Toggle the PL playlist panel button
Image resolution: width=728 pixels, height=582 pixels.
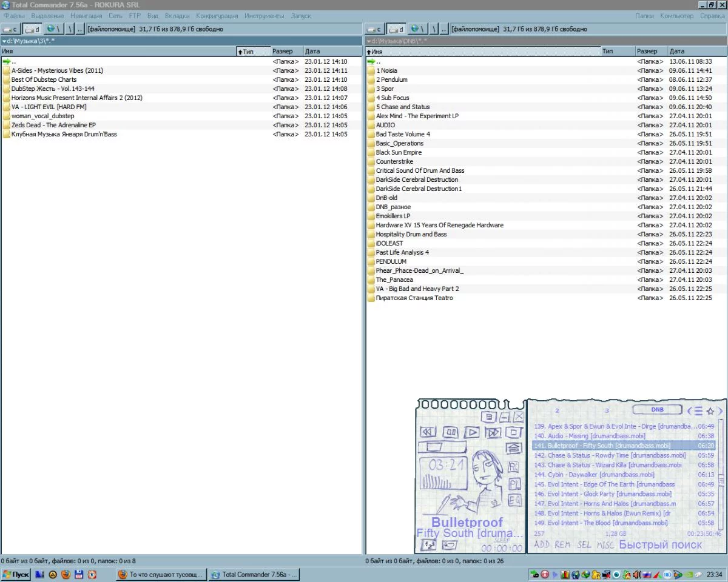[x=514, y=484]
